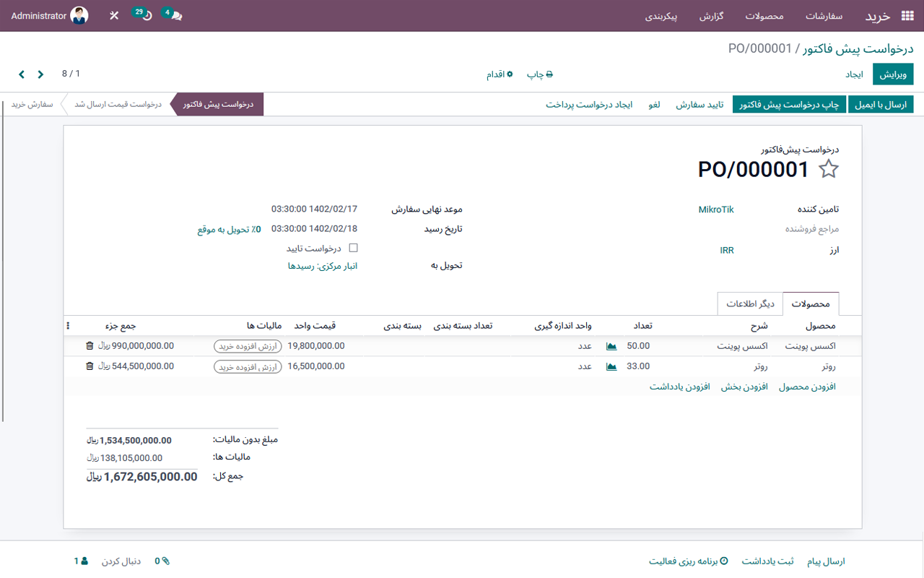The height and width of the screenshot is (578, 924).
Task: Print using the printer icon
Action: 550,74
